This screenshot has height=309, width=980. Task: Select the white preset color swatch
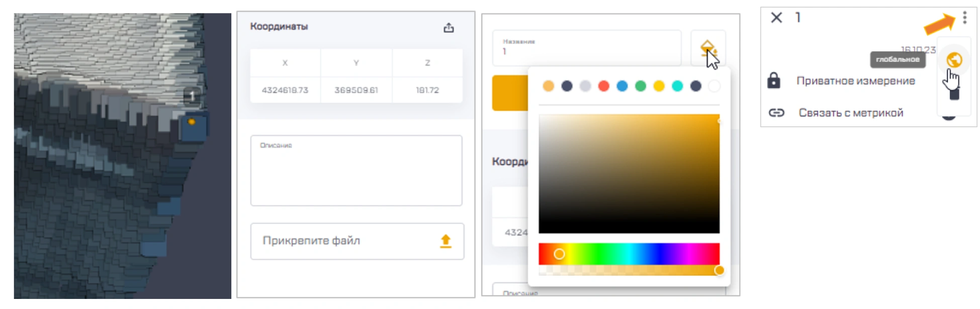714,86
